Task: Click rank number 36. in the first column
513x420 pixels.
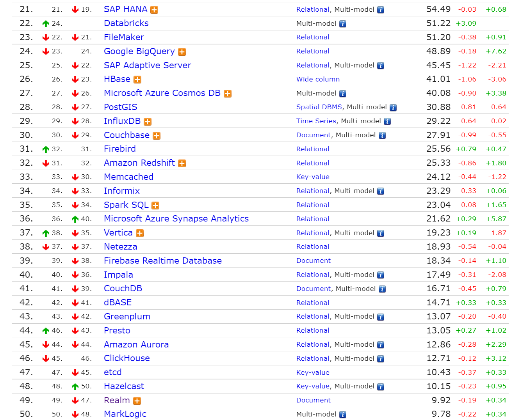Action: (x=26, y=219)
